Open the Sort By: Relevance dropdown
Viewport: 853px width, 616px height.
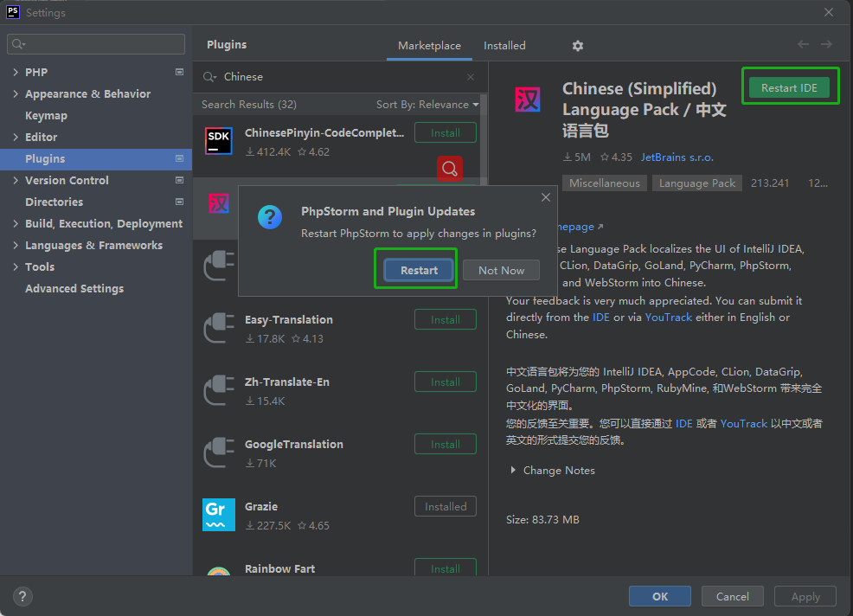click(427, 105)
